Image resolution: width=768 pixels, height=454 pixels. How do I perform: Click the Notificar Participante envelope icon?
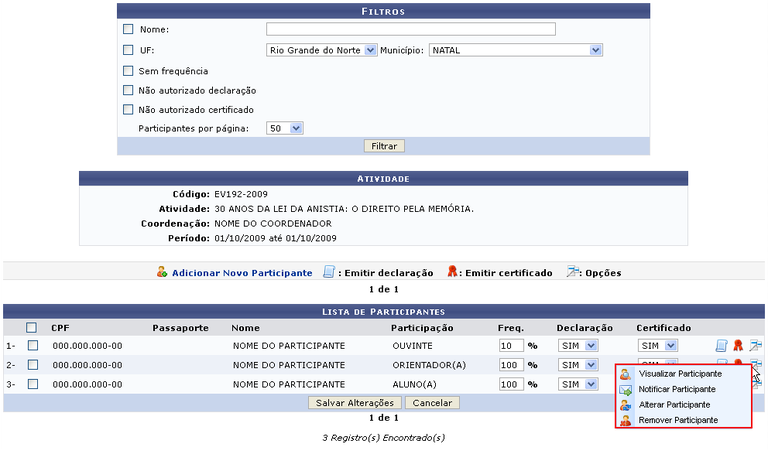[x=626, y=389]
